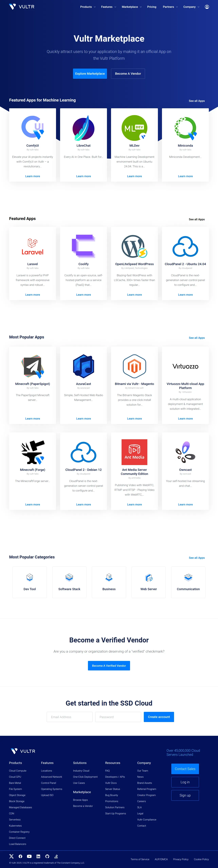
Task: Open Kubernetes footer link
Action: tap(15, 826)
